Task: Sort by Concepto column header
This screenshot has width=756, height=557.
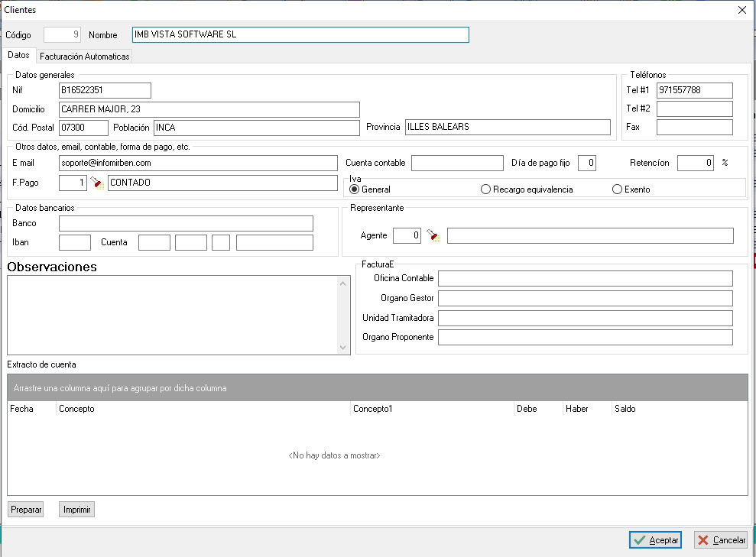Action: (x=203, y=409)
